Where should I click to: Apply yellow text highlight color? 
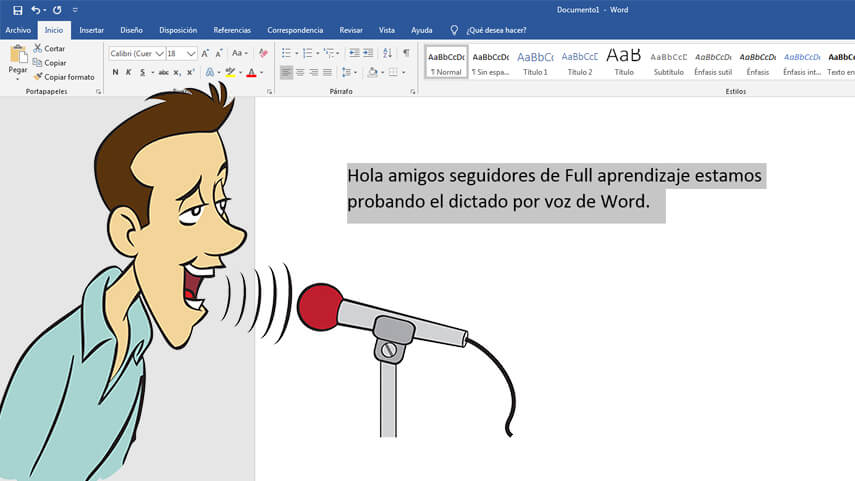[230, 72]
